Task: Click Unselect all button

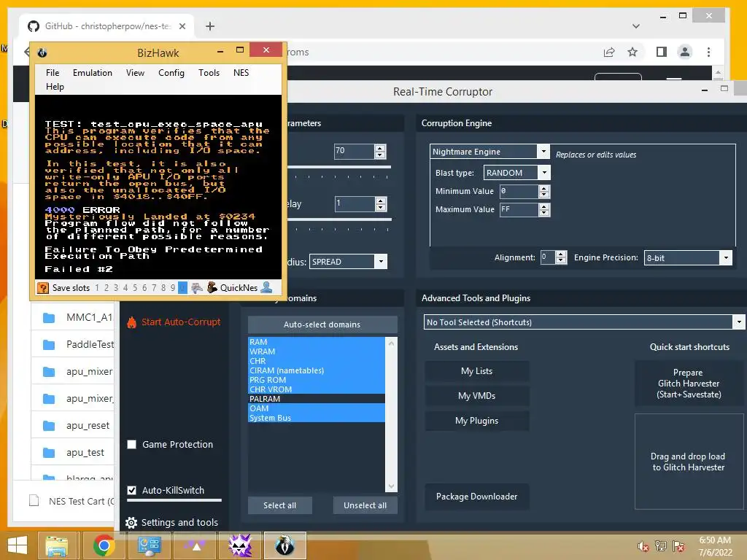Action: click(365, 505)
